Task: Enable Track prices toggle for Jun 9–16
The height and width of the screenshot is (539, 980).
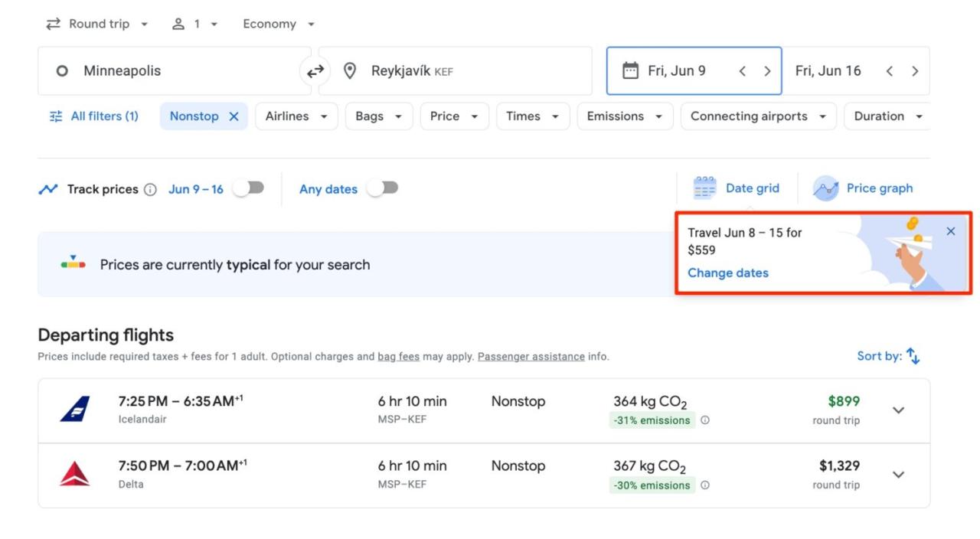Action: point(249,188)
